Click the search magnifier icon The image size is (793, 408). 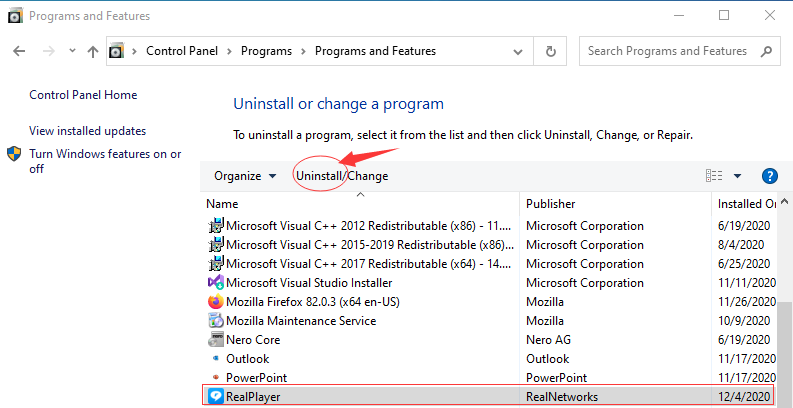(x=766, y=51)
